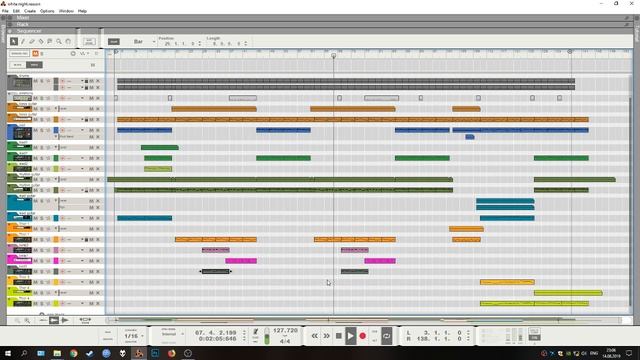Viewport: 640px width, 360px height.
Task: Open File Explorer from the taskbar
Action: (57, 353)
